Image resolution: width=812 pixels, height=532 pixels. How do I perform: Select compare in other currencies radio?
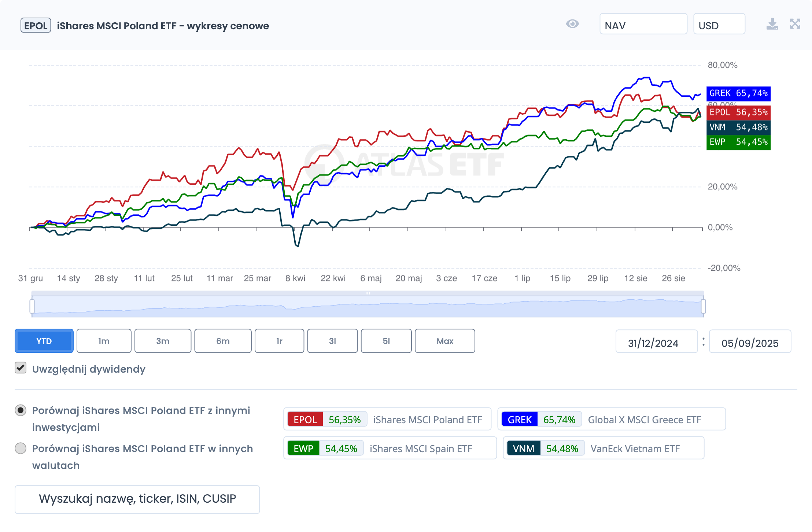click(x=21, y=448)
